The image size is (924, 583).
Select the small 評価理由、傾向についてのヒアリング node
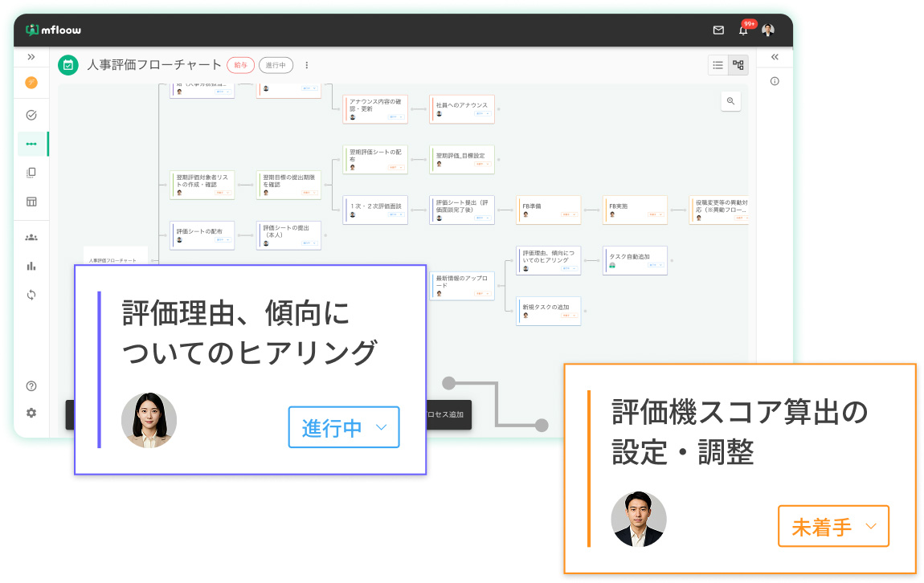tap(549, 261)
